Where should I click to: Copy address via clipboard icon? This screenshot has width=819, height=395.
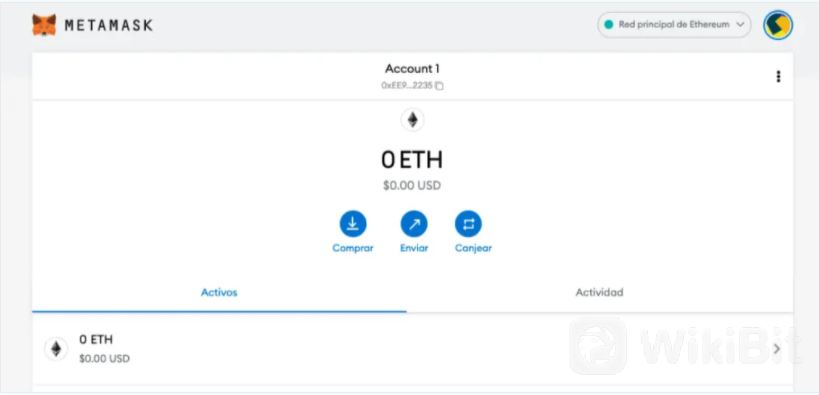(439, 86)
